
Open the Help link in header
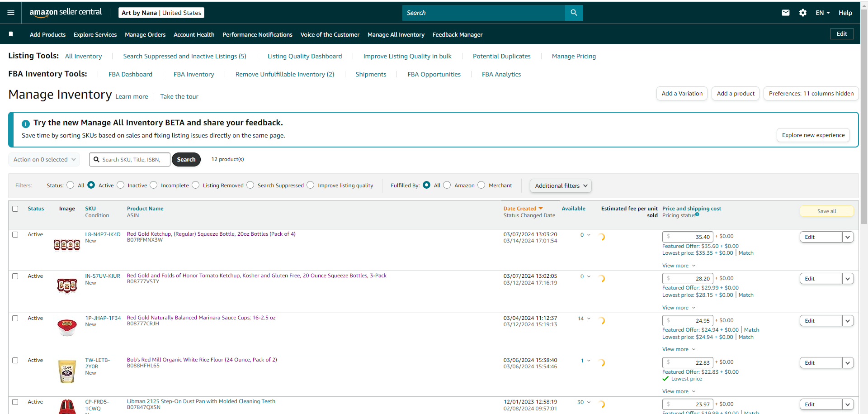(x=845, y=13)
